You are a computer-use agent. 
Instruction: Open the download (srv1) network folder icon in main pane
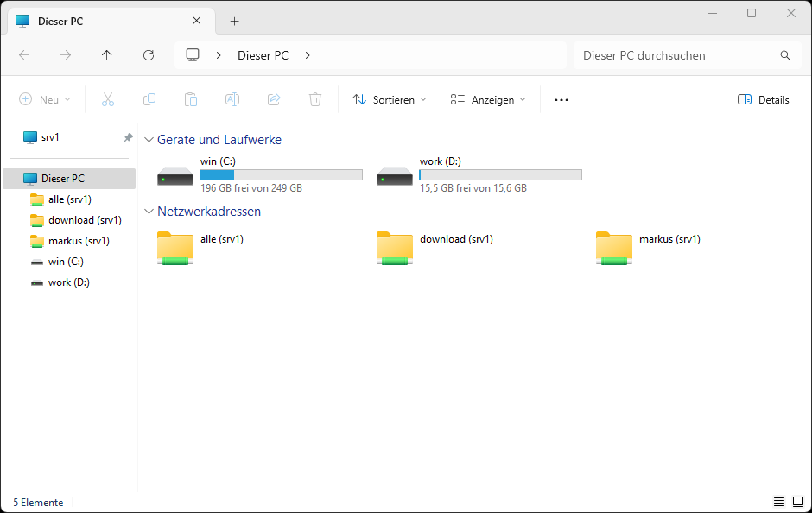(395, 249)
